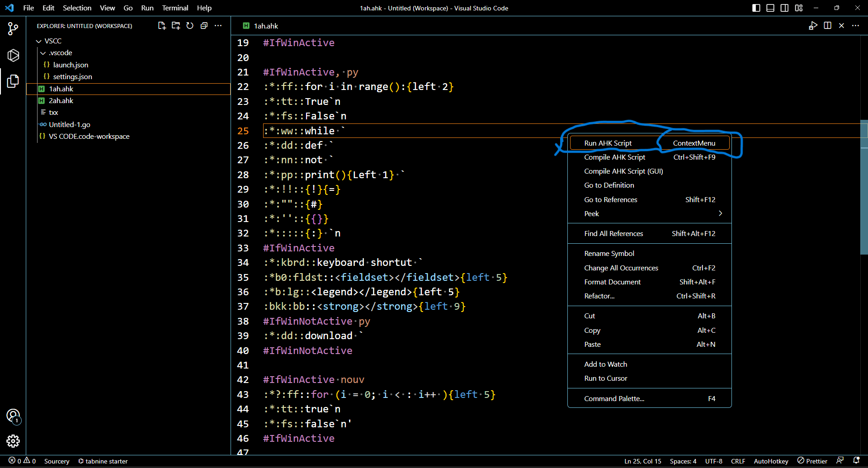Screen dimensions: 868x468
Task: Open Explorer more actions ellipsis
Action: click(x=218, y=26)
